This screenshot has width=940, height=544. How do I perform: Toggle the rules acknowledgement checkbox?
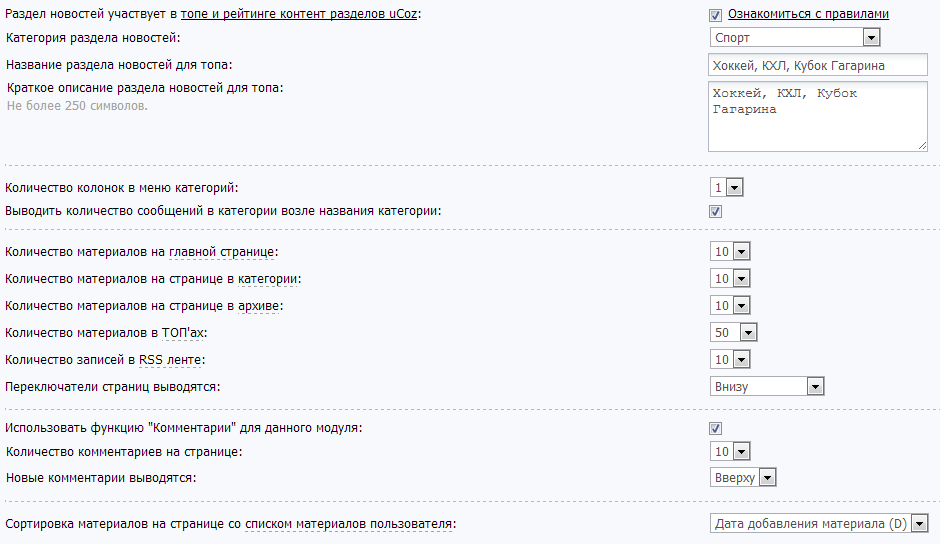tap(715, 15)
